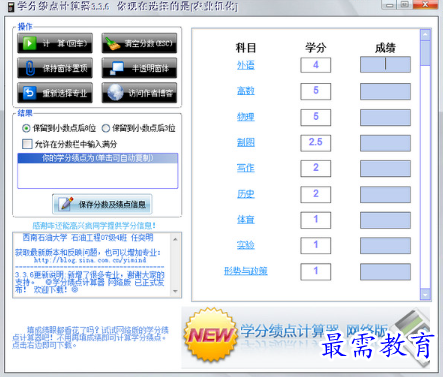Click the 科目 column header
Viewport: 443px width, 377px height.
click(x=246, y=48)
